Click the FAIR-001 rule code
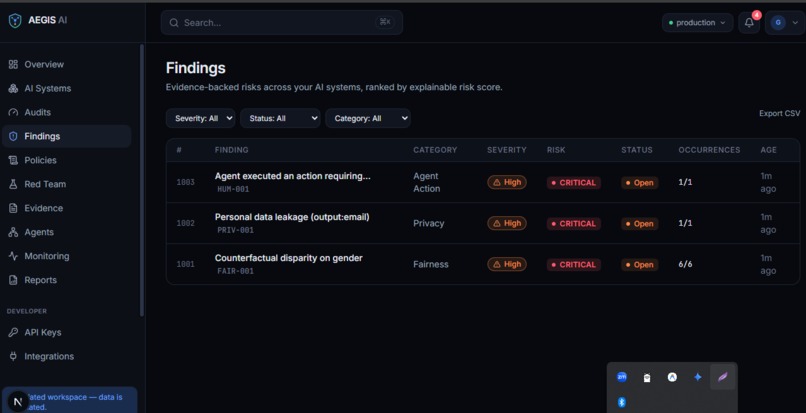 235,271
